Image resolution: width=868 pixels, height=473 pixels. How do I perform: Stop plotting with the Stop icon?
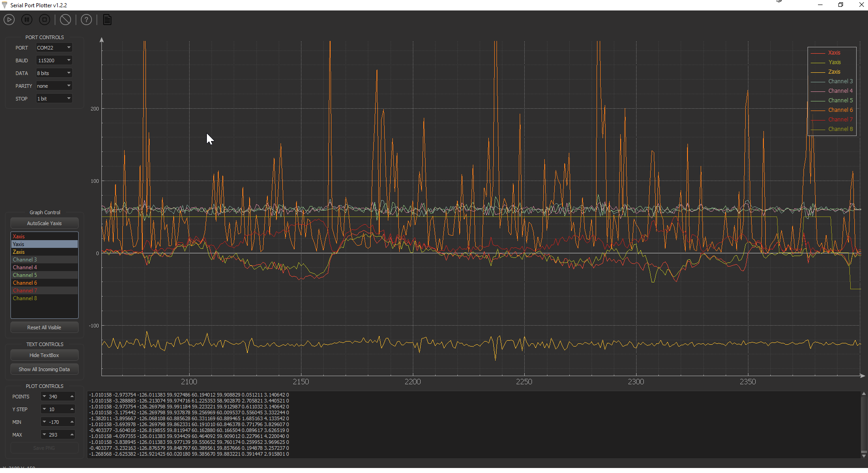click(44, 20)
